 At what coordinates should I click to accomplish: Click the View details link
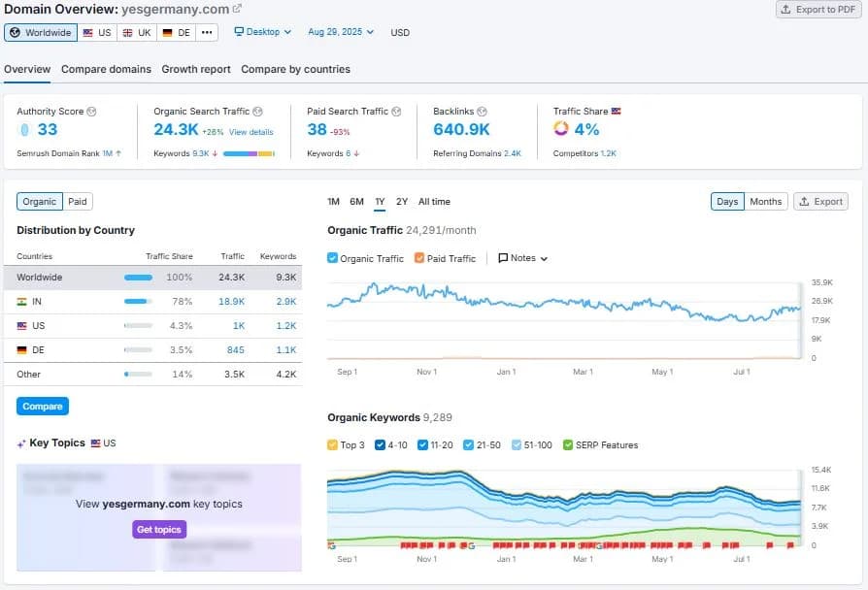(250, 132)
